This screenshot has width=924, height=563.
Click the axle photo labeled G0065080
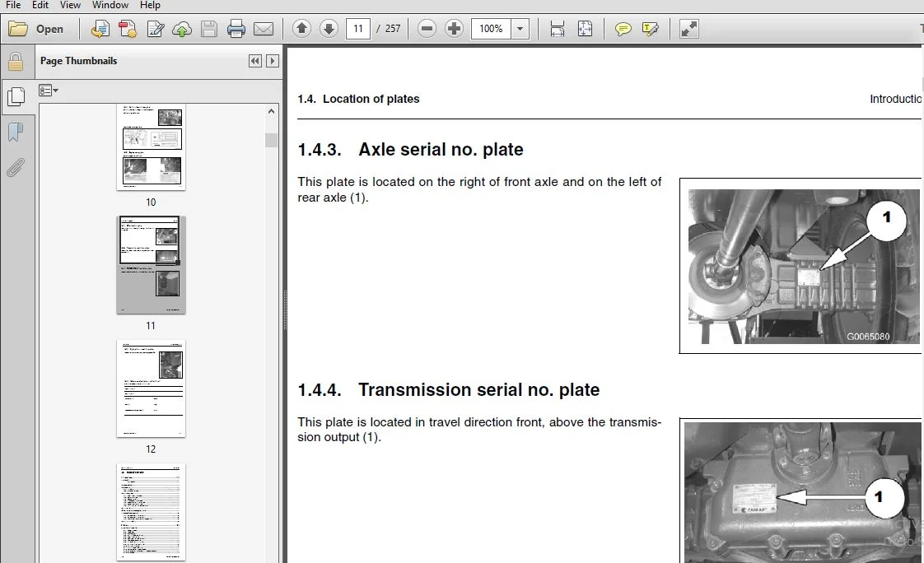pyautogui.click(x=803, y=266)
